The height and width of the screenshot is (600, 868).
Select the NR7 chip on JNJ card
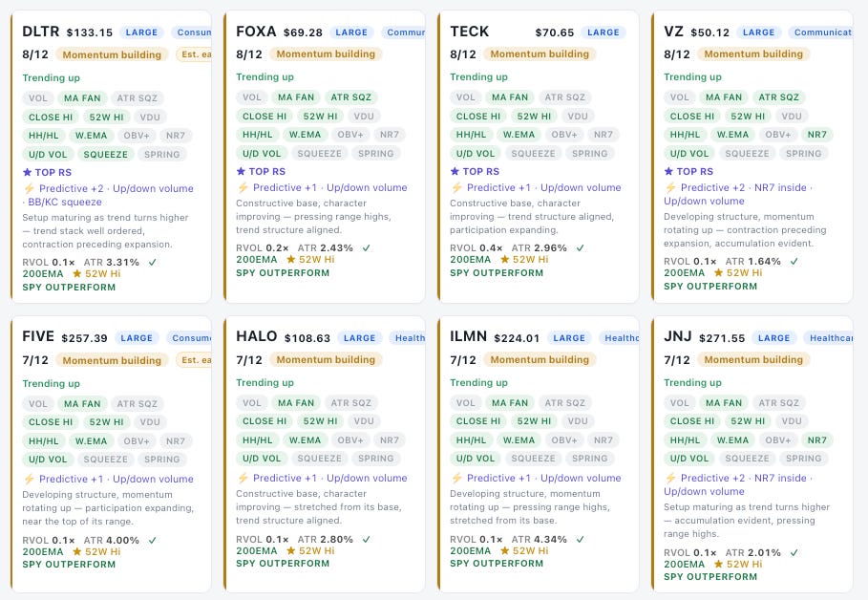pos(816,440)
